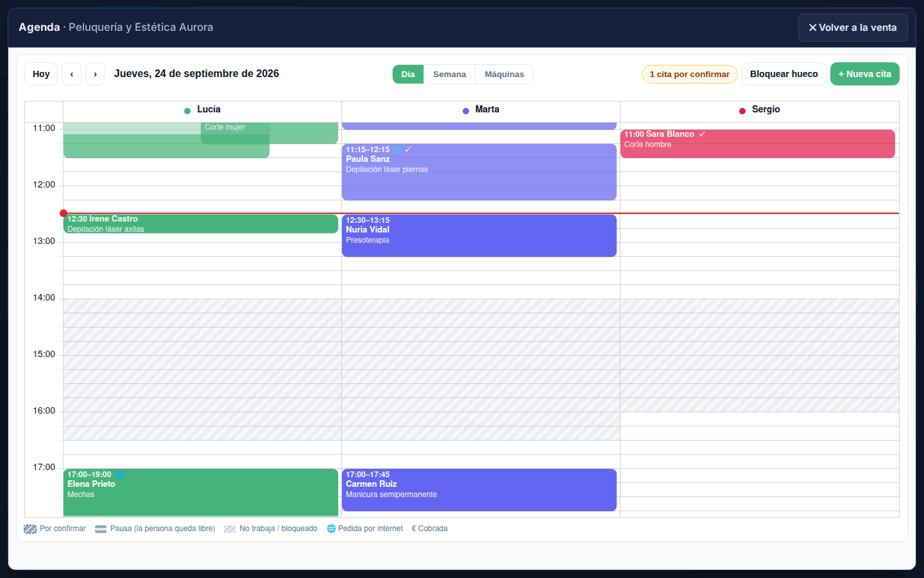Screen dimensions: 924x578
Task: Click the 17:00 time label
Action: (x=44, y=468)
